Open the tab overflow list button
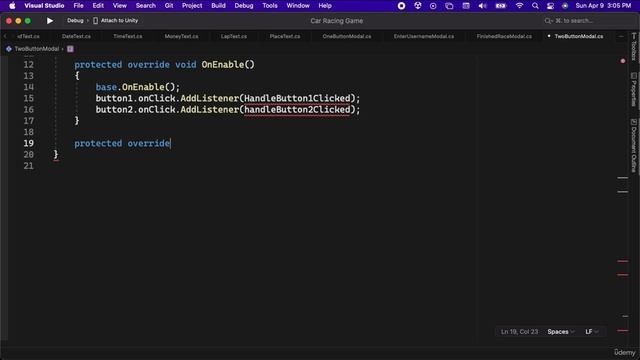The width and height of the screenshot is (640, 360). pos(621,36)
